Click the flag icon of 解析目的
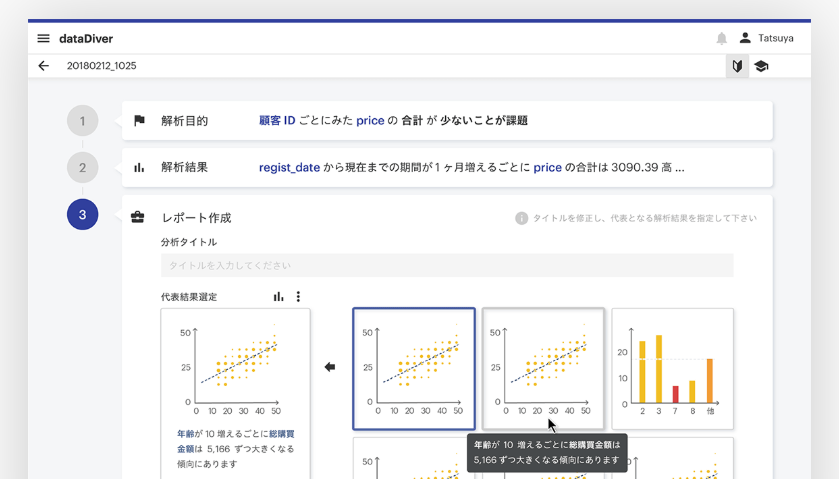839x479 pixels. pos(139,120)
